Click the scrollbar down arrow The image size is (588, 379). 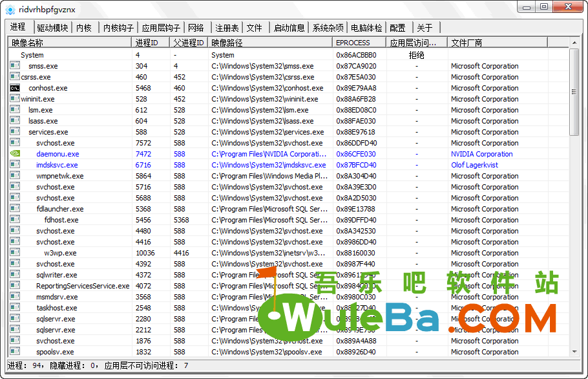tap(574, 352)
